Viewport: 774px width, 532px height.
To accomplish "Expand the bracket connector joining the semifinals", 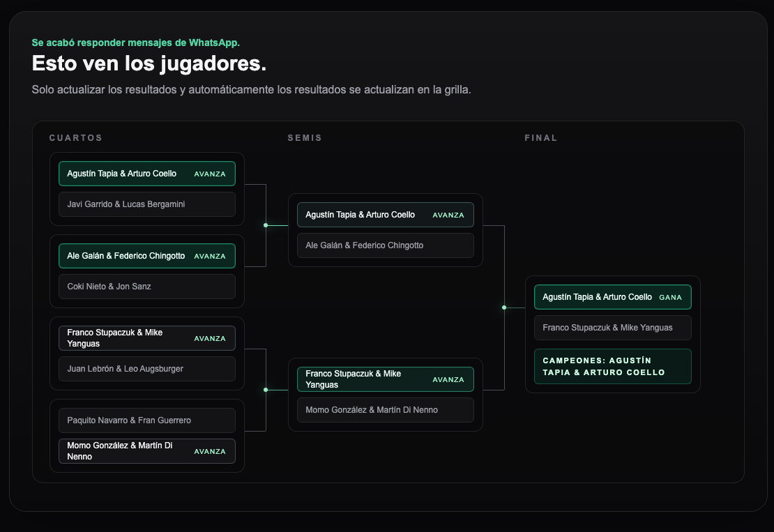I will [503, 307].
